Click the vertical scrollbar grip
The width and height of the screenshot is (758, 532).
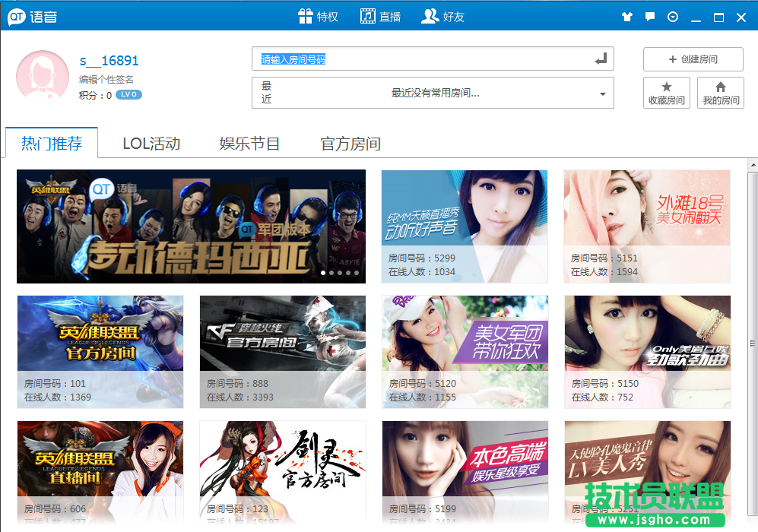click(753, 343)
